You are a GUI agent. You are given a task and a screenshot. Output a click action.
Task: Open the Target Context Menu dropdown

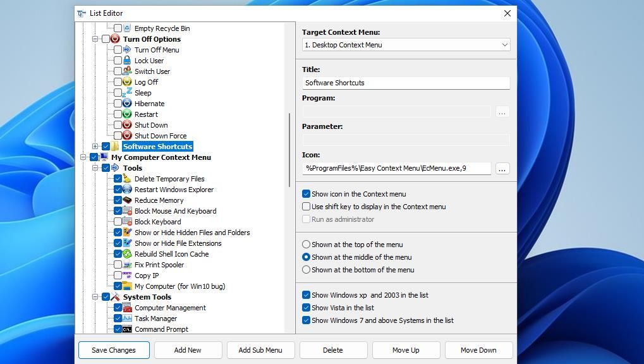(x=504, y=45)
